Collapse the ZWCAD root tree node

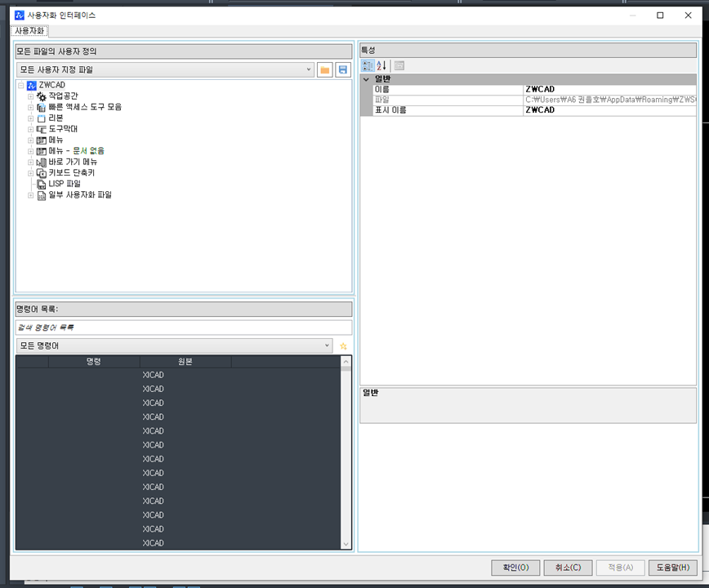(20, 85)
